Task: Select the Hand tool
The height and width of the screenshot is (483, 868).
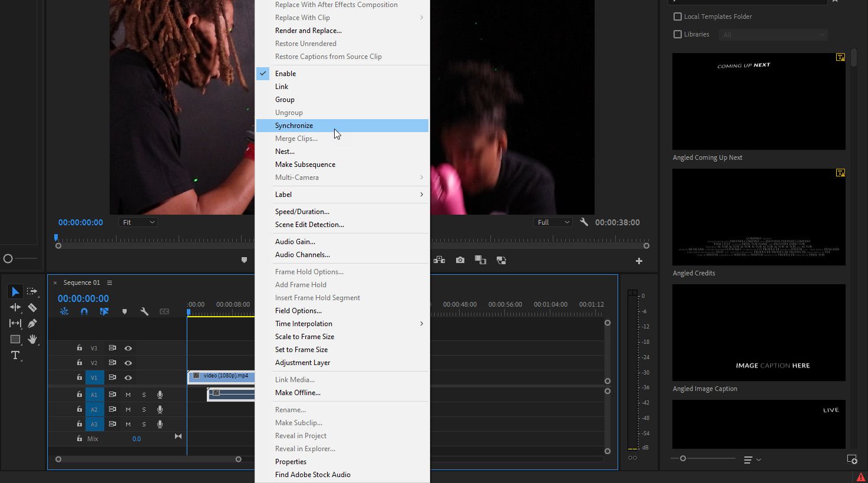Action: [33, 339]
